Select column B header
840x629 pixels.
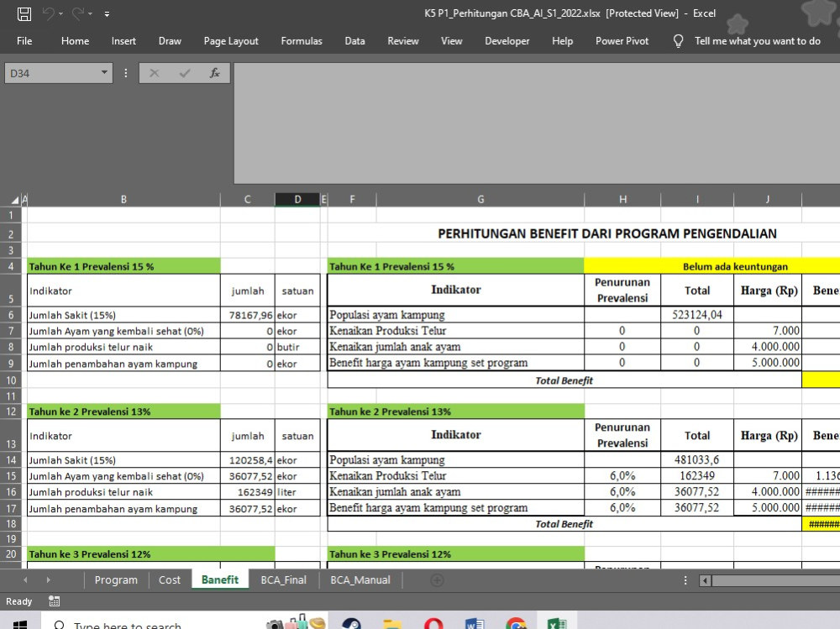pos(123,199)
